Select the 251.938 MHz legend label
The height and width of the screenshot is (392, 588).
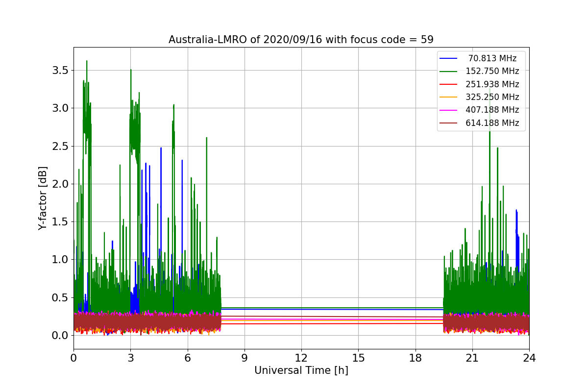(492, 84)
